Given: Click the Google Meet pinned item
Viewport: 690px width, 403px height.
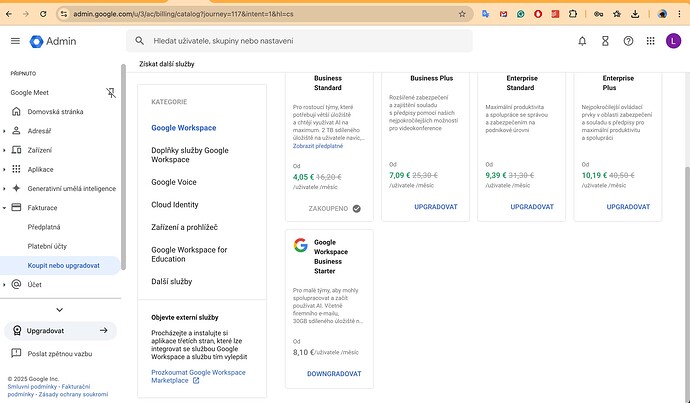Looking at the screenshot, I should click(x=29, y=92).
